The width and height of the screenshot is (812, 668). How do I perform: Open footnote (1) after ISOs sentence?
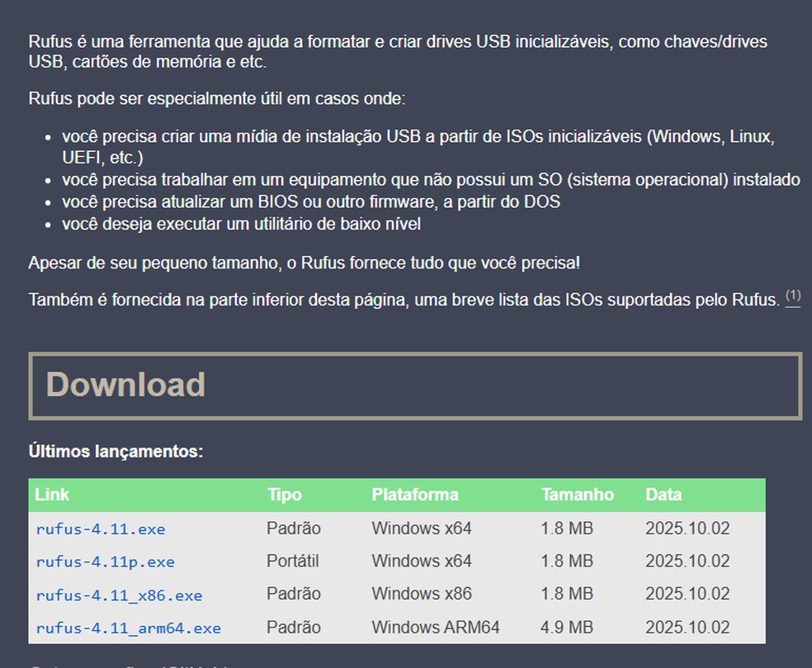pos(793,296)
